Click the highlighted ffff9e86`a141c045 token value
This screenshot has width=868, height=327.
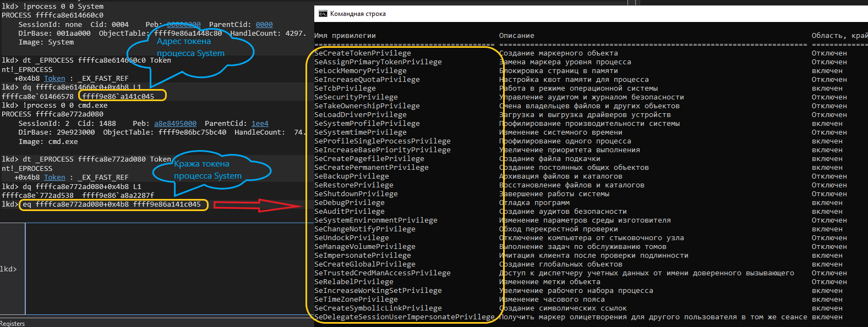tap(122, 96)
